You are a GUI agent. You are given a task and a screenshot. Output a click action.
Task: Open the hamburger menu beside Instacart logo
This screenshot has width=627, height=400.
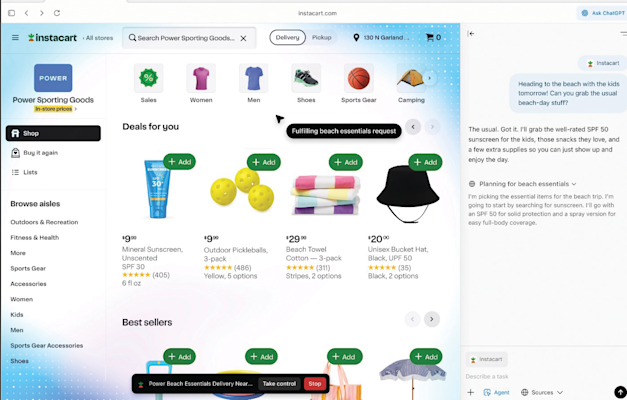[x=15, y=38]
